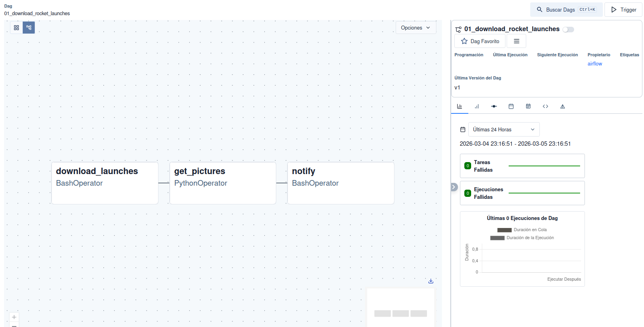Click the panel collapse chevron on the divider
This screenshot has width=644, height=327.
454,187
